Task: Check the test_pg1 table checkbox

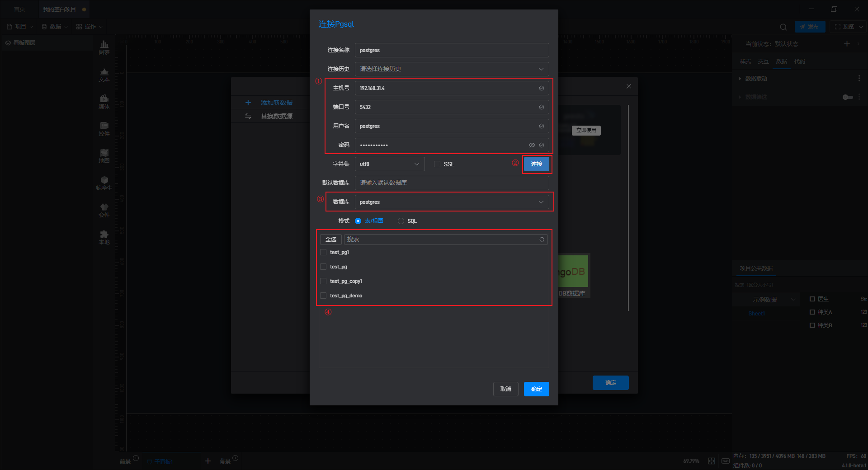Action: coord(323,252)
